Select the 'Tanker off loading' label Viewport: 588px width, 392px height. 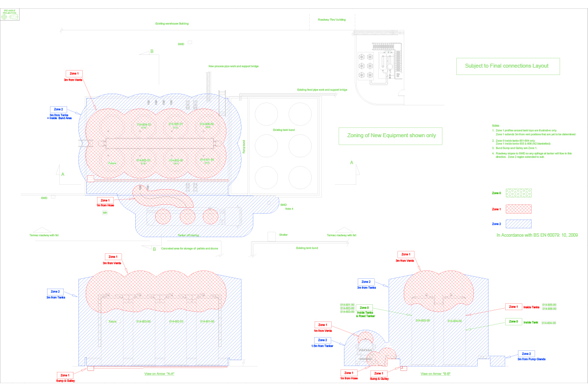coord(188,235)
